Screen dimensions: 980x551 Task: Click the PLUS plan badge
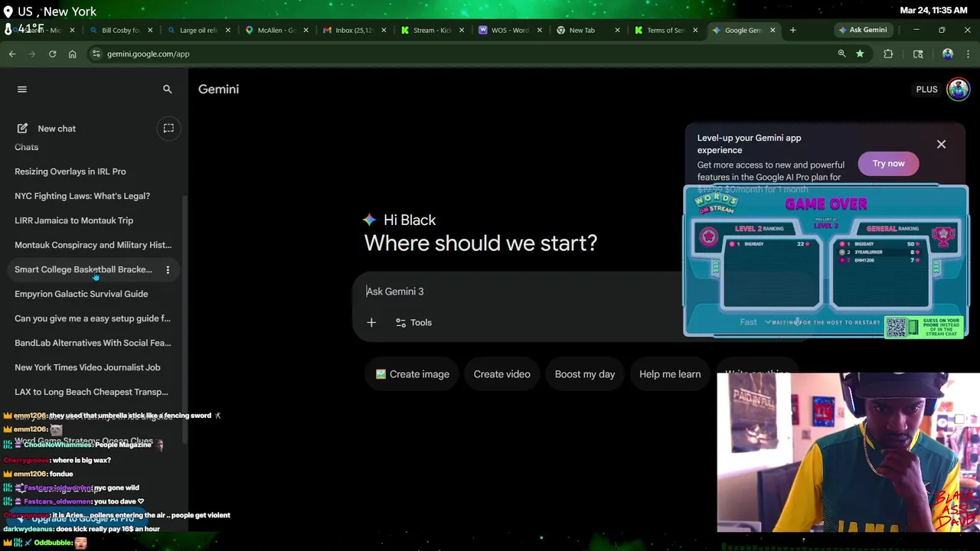[x=926, y=90]
